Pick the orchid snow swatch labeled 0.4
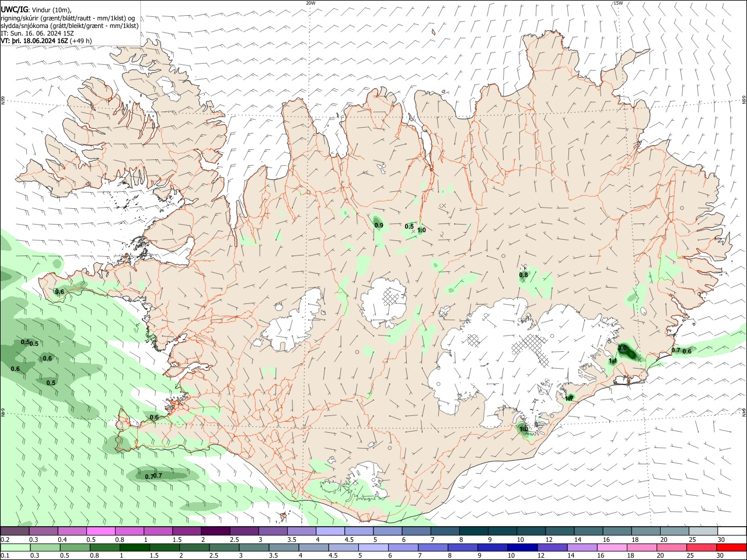 pos(72,531)
